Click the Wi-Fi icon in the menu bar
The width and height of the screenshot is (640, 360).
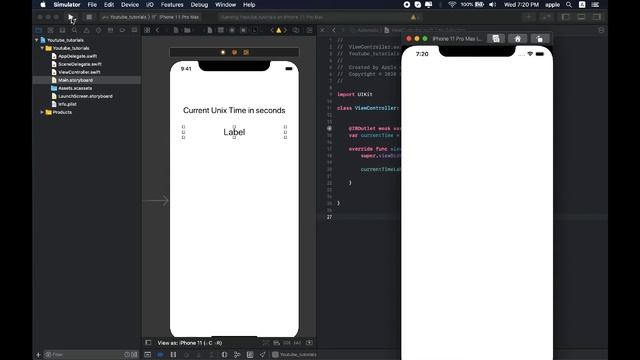(x=452, y=5)
